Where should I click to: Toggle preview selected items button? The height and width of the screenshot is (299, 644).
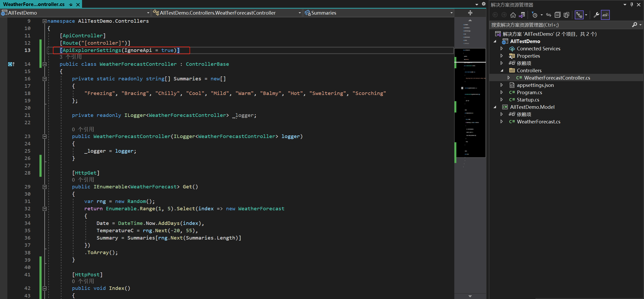[x=605, y=15]
